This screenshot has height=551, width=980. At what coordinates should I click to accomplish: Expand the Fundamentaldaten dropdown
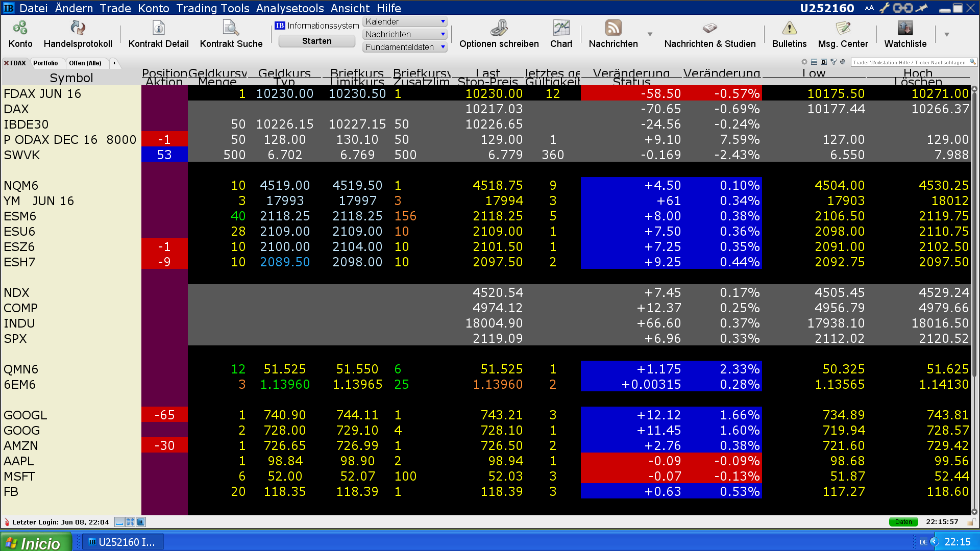(443, 47)
